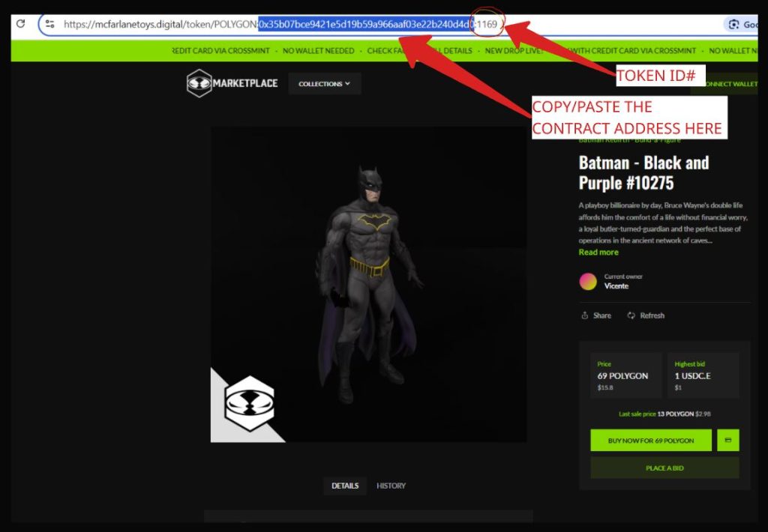Click the 1 USDC.E highest bid value
The height and width of the screenshot is (532, 768).
[x=692, y=376]
